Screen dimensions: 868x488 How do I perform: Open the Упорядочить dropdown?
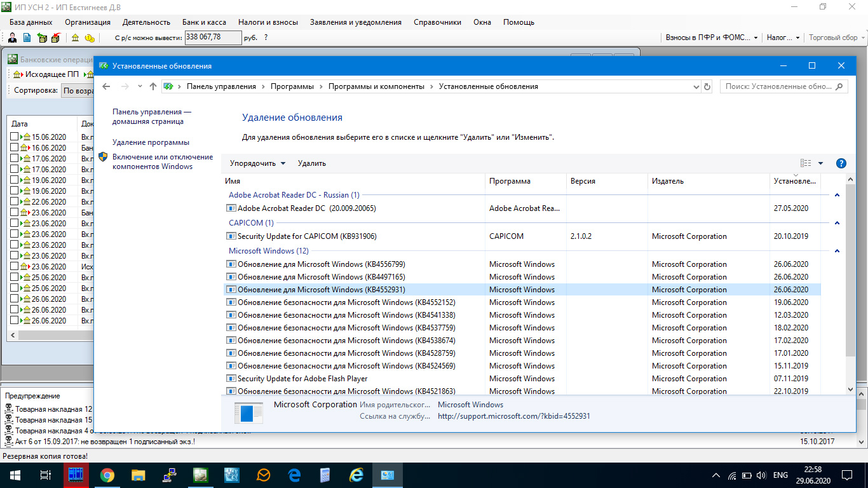pyautogui.click(x=258, y=163)
